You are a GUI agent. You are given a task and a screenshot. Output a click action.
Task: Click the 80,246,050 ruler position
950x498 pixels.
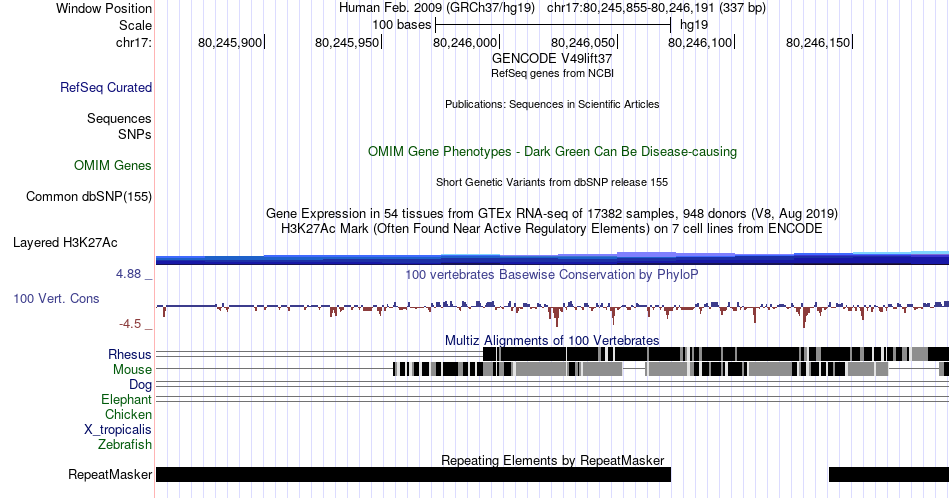coord(583,42)
